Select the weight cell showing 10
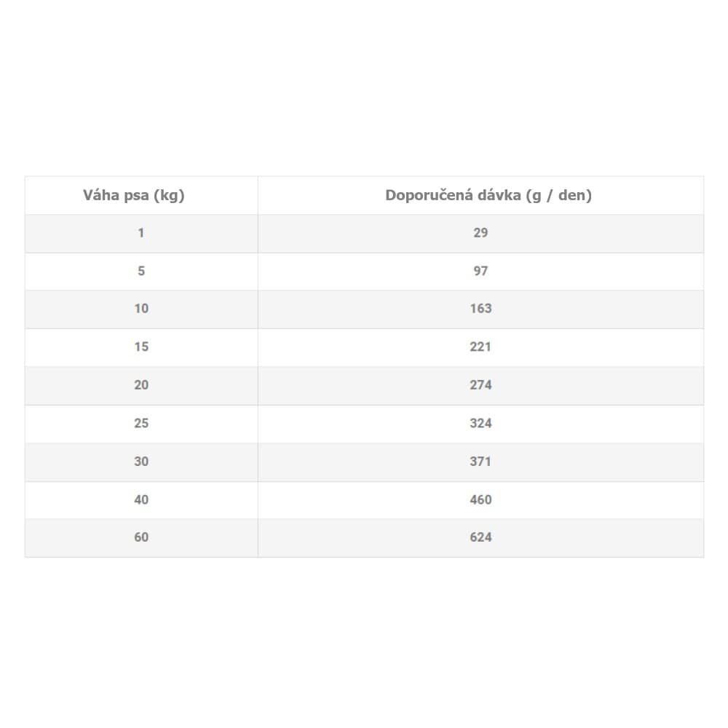 141,309
